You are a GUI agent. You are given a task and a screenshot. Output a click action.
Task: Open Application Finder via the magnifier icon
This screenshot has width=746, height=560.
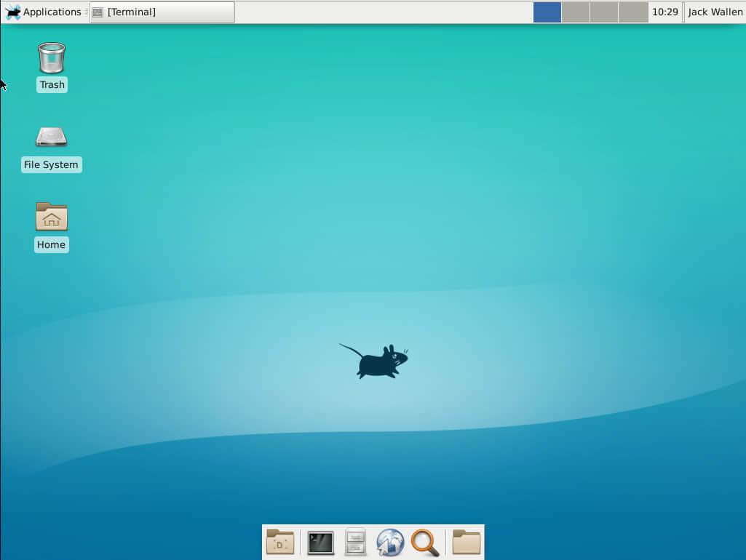click(425, 542)
